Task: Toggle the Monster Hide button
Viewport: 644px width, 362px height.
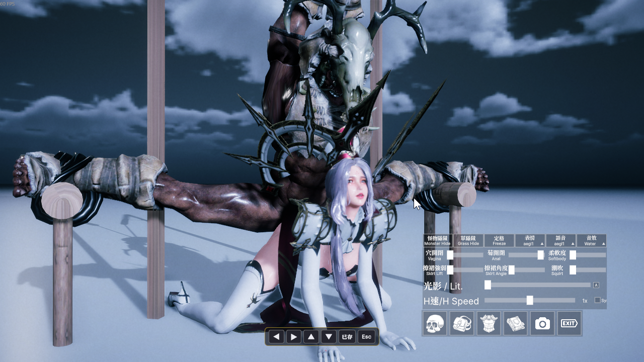Action: [x=438, y=240]
